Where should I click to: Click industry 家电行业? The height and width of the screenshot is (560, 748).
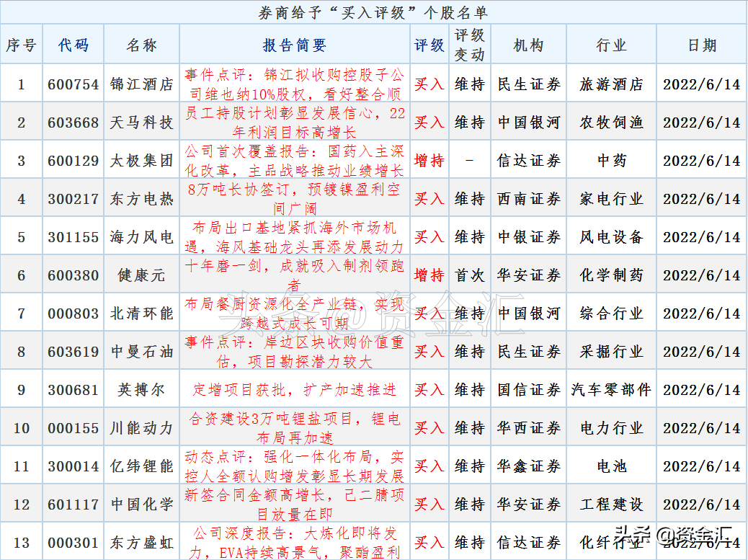[x=611, y=199]
